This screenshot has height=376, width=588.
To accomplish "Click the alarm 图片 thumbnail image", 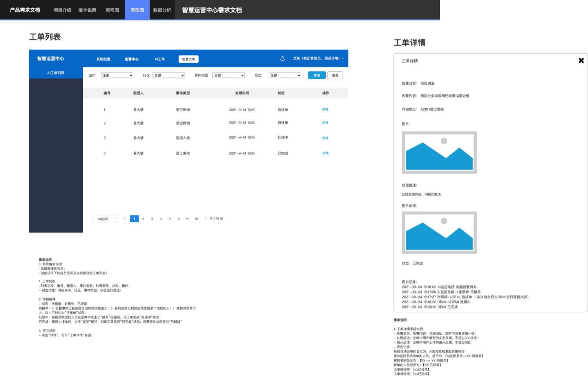I will click(439, 153).
